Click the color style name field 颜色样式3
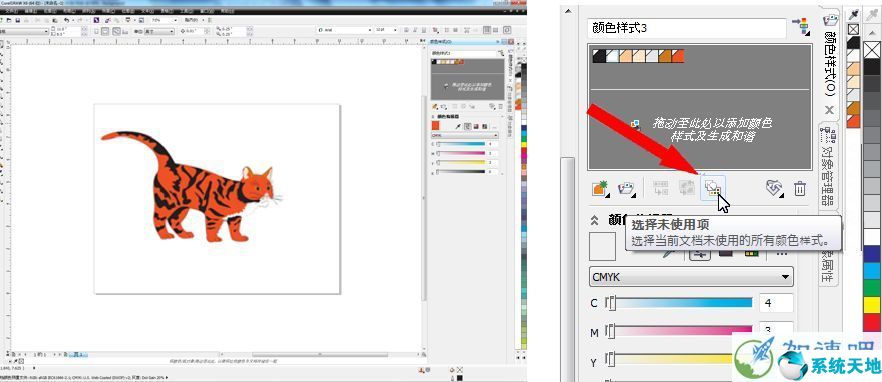The height and width of the screenshot is (382, 882). [687, 28]
